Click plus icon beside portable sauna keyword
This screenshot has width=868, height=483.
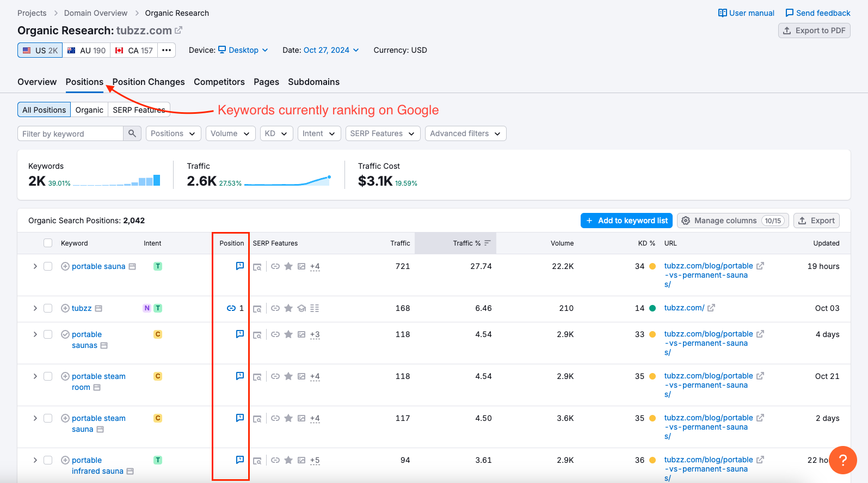click(65, 266)
